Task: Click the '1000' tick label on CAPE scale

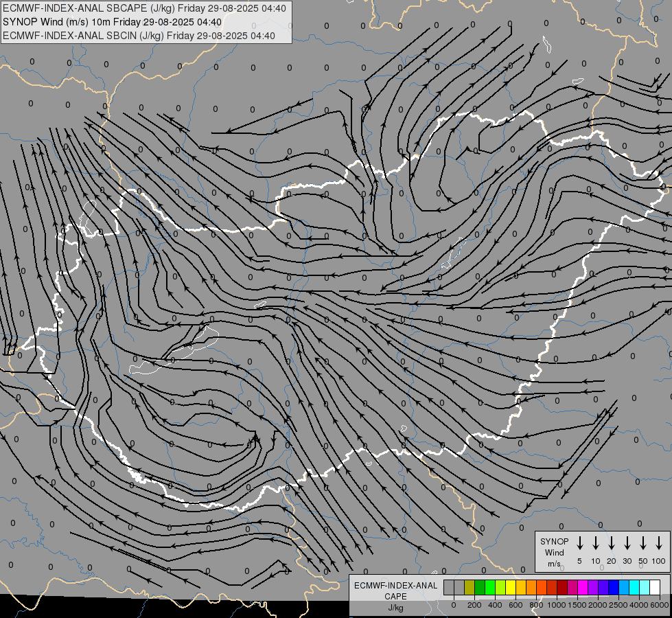Action: (557, 605)
